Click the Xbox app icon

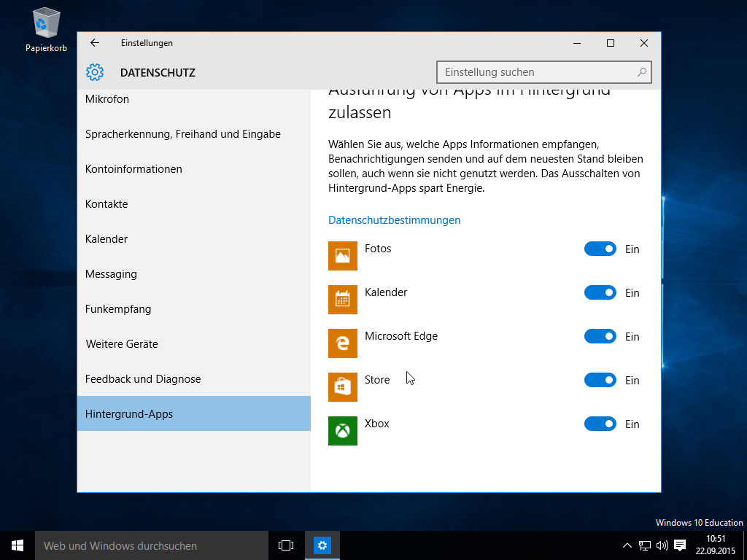(343, 431)
